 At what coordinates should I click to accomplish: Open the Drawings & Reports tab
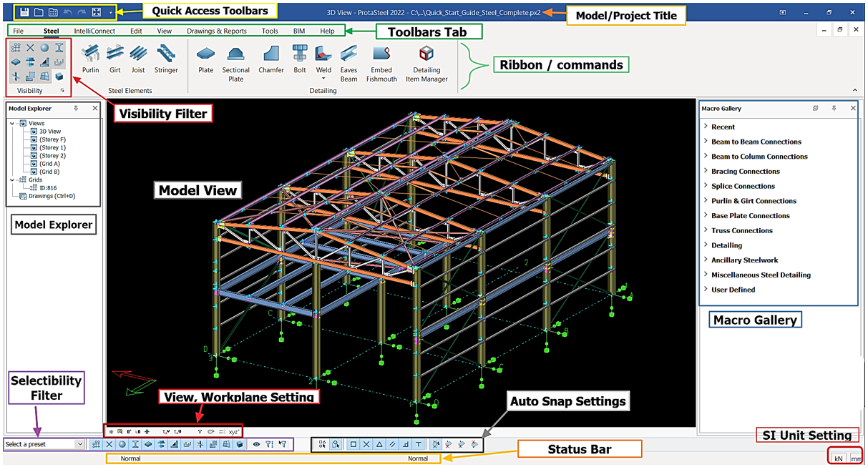(217, 31)
